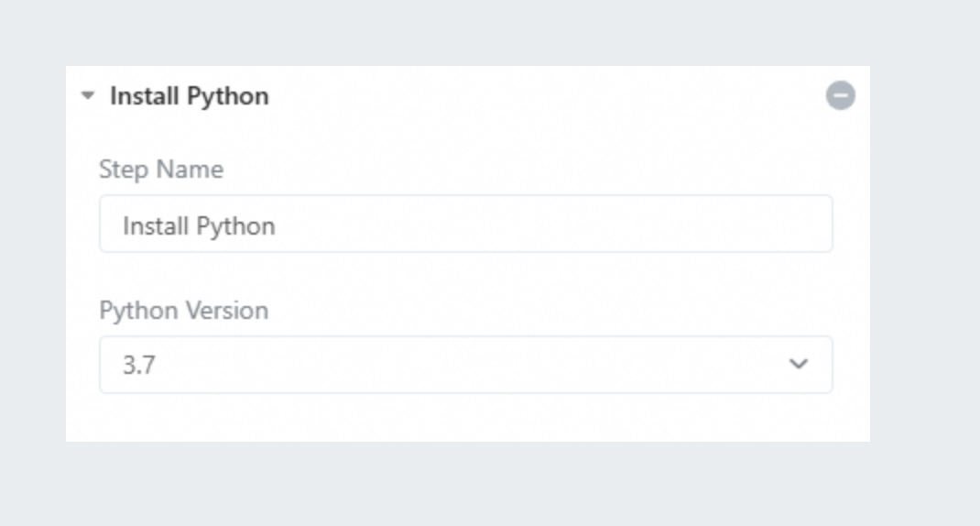Focus the Step Name text field
Screen dimensions: 980x526
pos(465,224)
